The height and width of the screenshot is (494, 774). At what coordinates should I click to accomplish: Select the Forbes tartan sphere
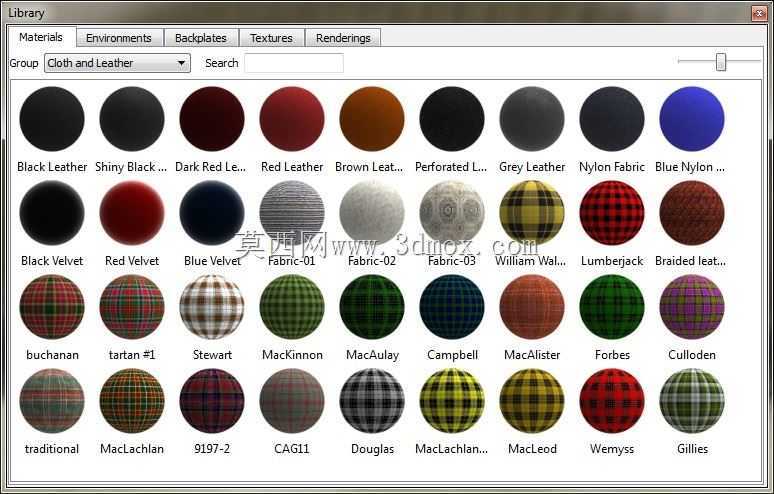pyautogui.click(x=612, y=307)
